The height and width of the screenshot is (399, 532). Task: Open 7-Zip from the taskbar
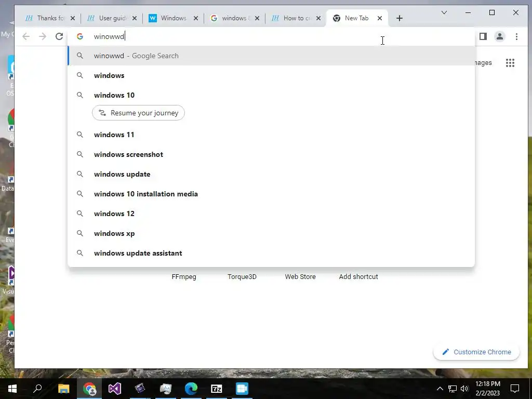(217, 389)
